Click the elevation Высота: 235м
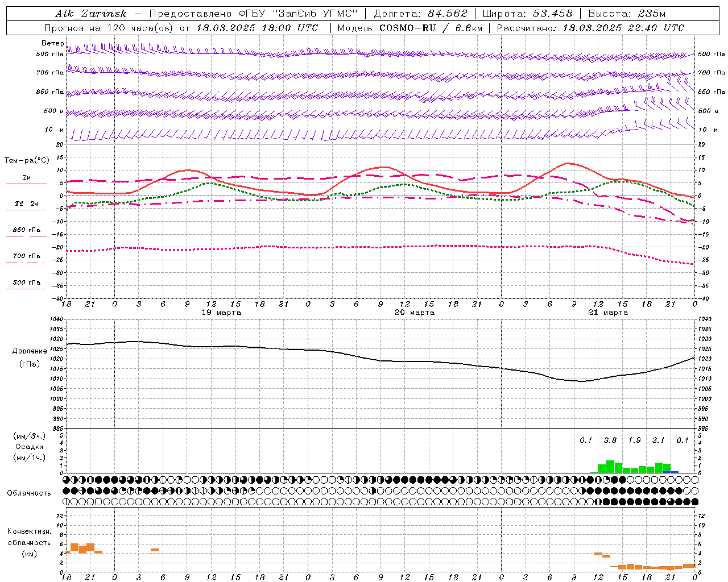Screen dimensions: 728x582 pyautogui.click(x=627, y=14)
